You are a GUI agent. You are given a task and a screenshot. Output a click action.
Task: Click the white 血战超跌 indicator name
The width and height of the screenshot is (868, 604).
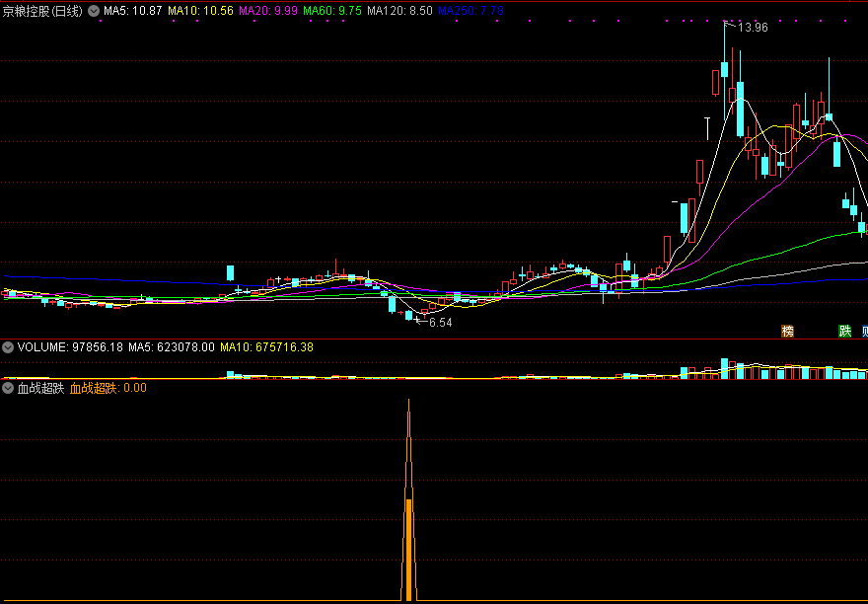41,388
